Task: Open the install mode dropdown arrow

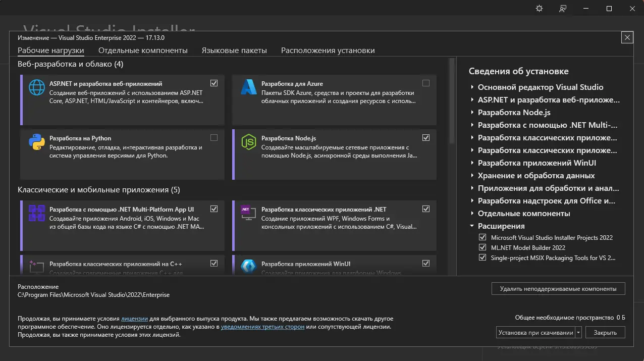Action: (578, 333)
